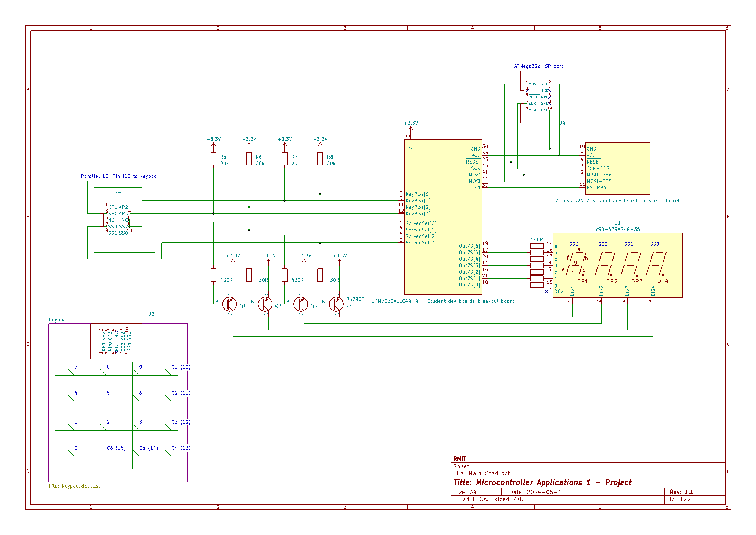Click the 'Size: A4' field
The image size is (756, 535).
click(465, 492)
